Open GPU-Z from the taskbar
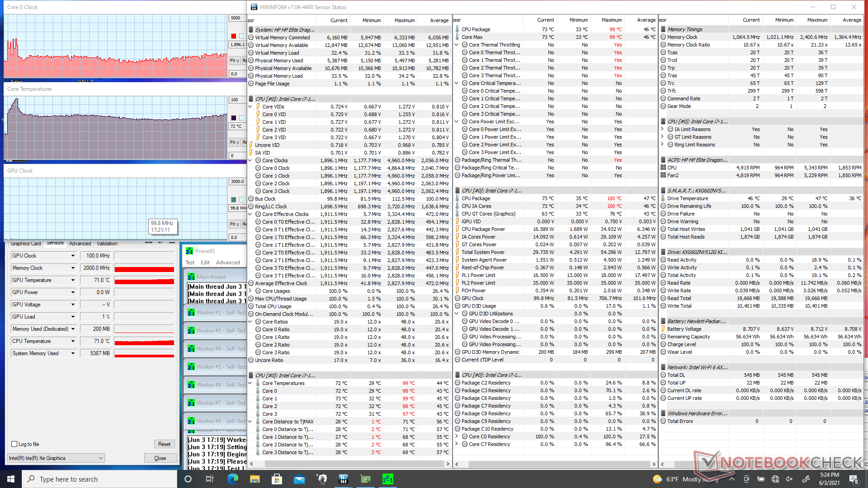Image resolution: width=868 pixels, height=488 pixels. [366, 479]
